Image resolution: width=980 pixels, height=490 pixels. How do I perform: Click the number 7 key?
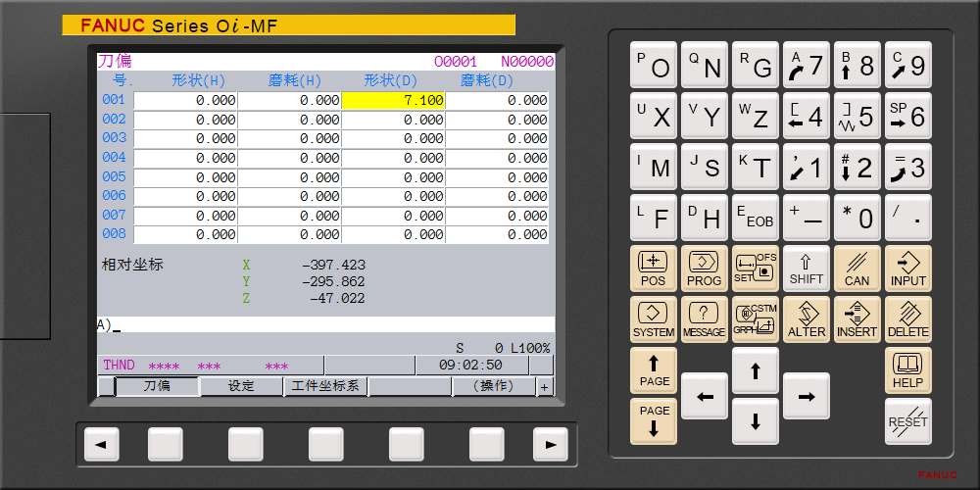click(807, 65)
